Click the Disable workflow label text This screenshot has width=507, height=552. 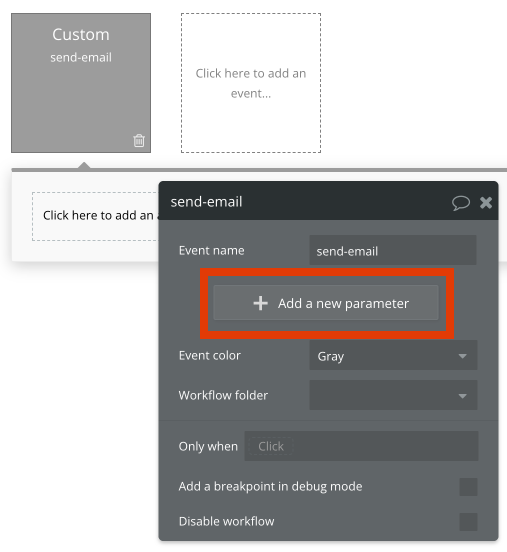[226, 521]
